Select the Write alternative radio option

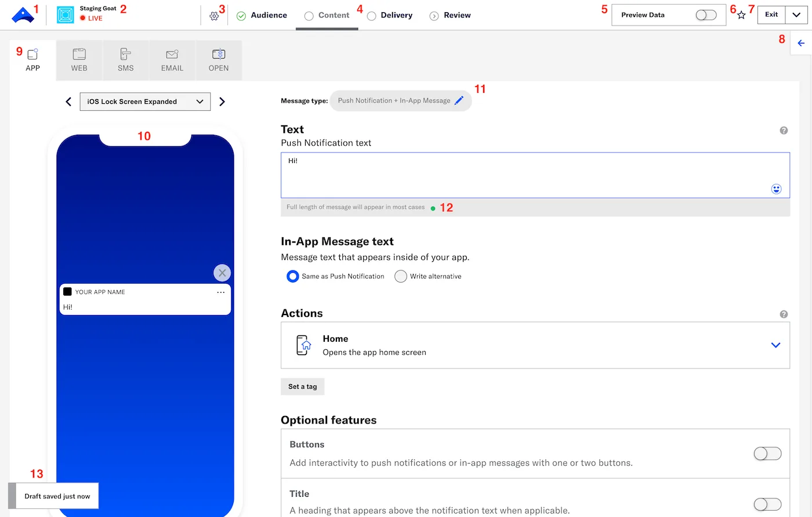tap(400, 276)
